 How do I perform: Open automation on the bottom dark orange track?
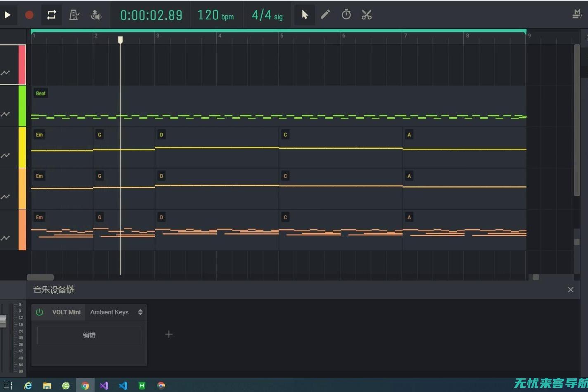pyautogui.click(x=5, y=238)
